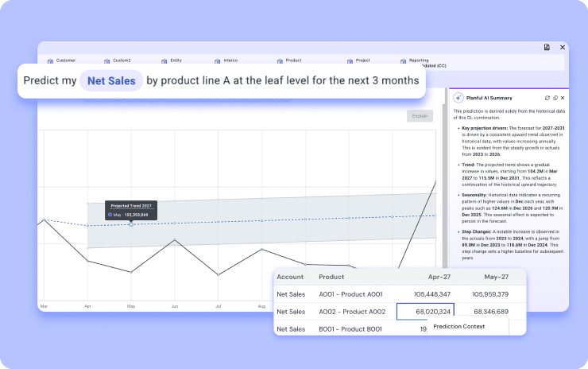
Task: Select the A001 - Product A001 row
Action: pos(351,293)
